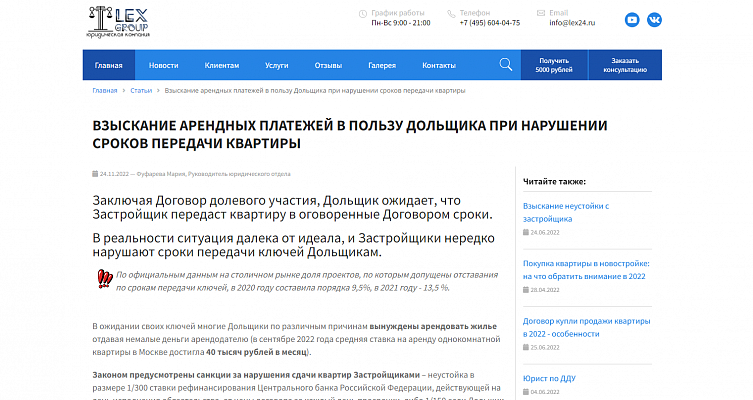Screen dimensions: 753x400
Task: Click the author line Фуфарева Мария
Action: pyautogui.click(x=213, y=174)
